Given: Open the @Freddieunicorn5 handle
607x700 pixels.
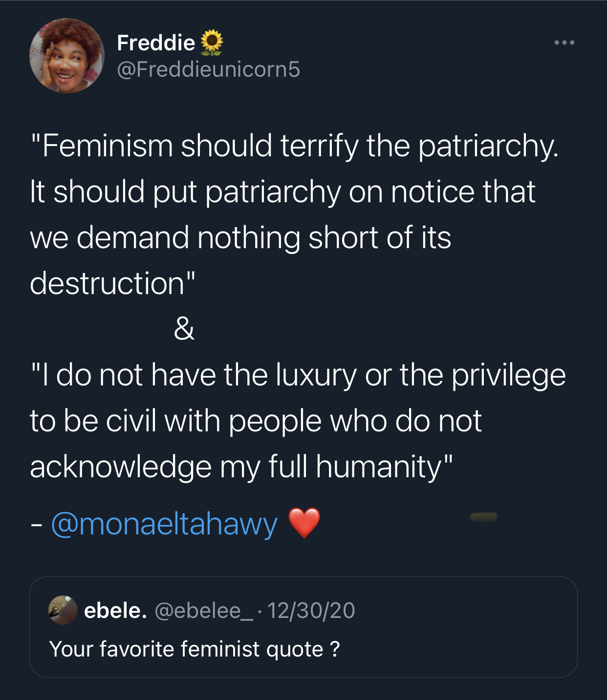Looking at the screenshot, I should (x=209, y=69).
